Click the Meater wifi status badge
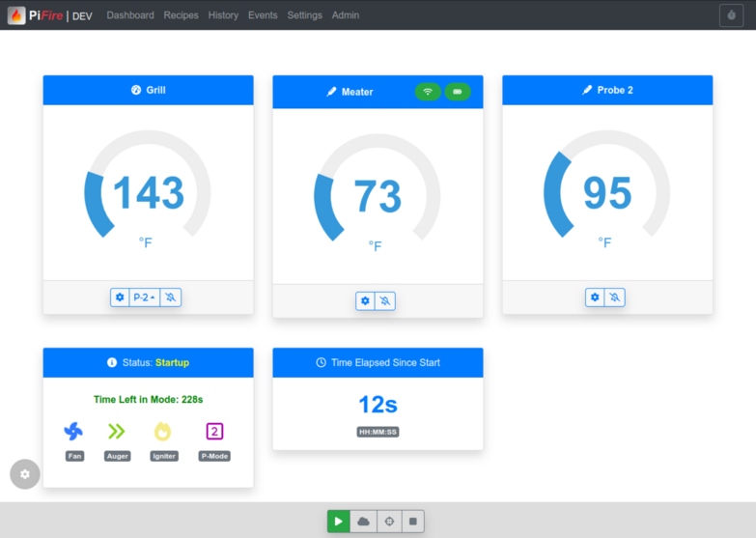Screen dimensions: 756x538 pyautogui.click(x=428, y=92)
